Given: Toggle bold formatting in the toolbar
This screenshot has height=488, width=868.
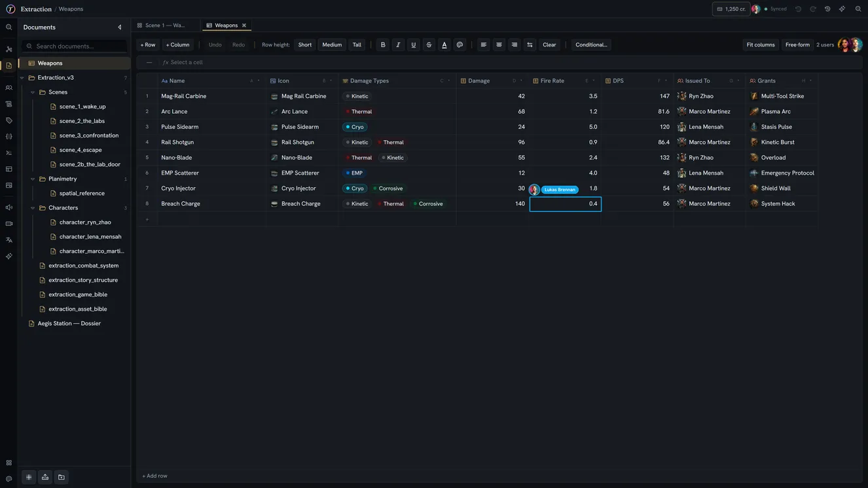Looking at the screenshot, I should point(383,45).
